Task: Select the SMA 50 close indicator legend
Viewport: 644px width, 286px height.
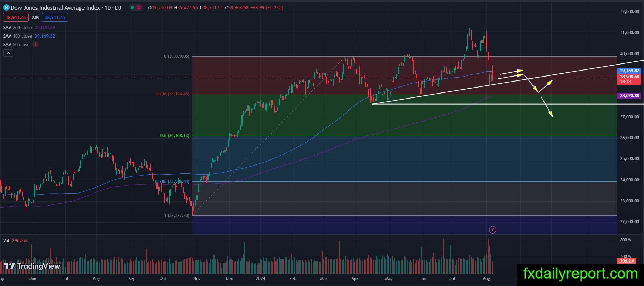Action: [x=16, y=44]
